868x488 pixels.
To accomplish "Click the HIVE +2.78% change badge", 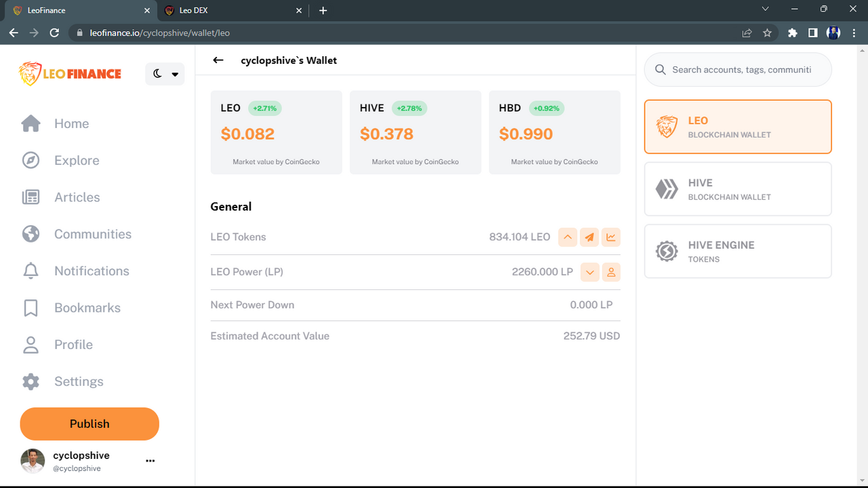I will (x=409, y=108).
